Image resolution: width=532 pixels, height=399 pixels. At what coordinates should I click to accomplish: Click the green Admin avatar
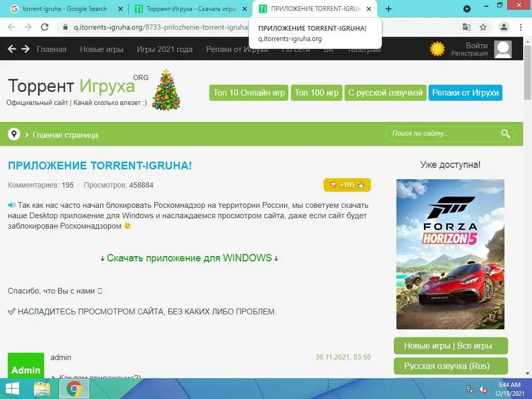tap(26, 365)
